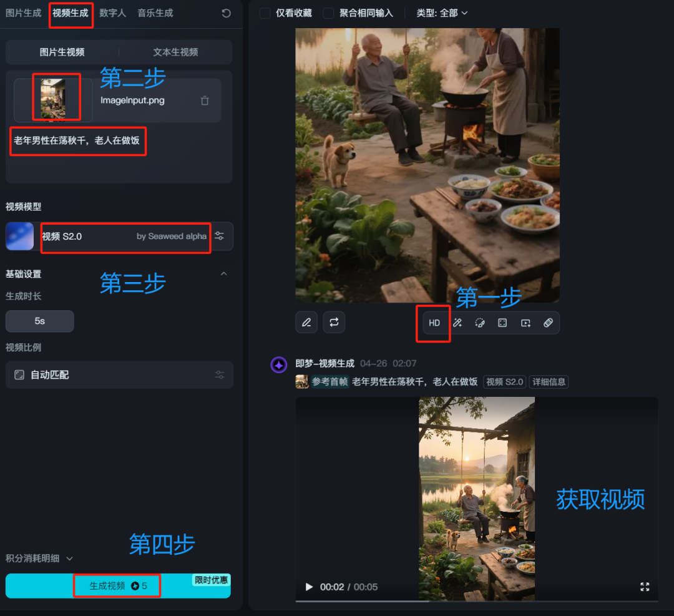Enable the 仅看收藏 checkbox
The width and height of the screenshot is (674, 616).
click(x=265, y=13)
